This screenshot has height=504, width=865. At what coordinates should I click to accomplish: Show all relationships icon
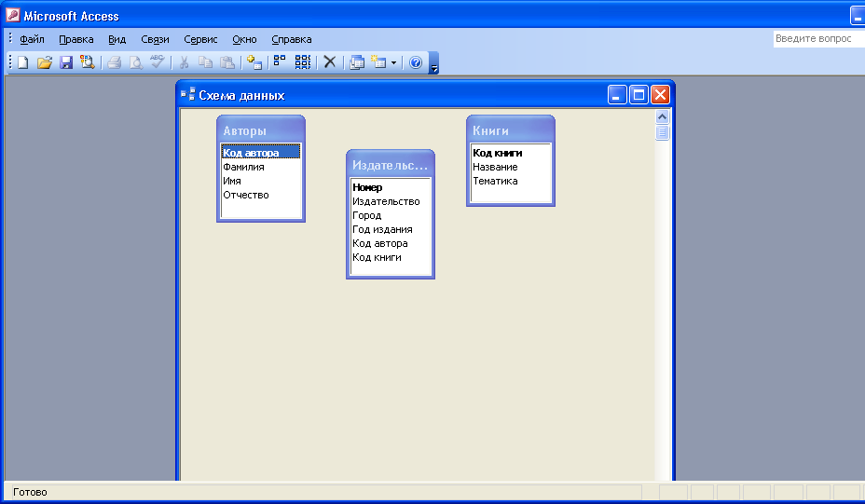point(302,62)
